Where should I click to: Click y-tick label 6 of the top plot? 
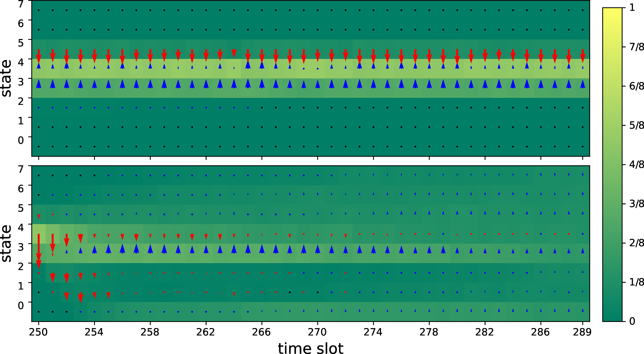coord(21,24)
